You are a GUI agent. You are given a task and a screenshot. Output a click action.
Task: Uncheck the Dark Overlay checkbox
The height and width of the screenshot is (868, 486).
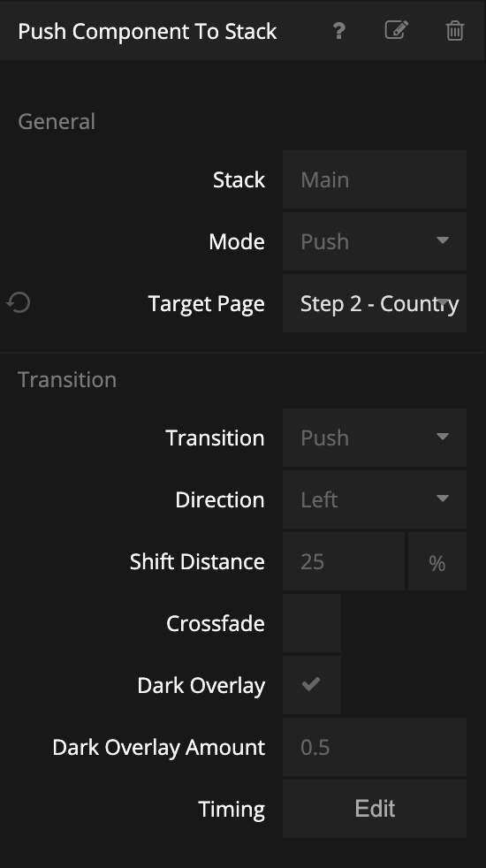coord(312,685)
